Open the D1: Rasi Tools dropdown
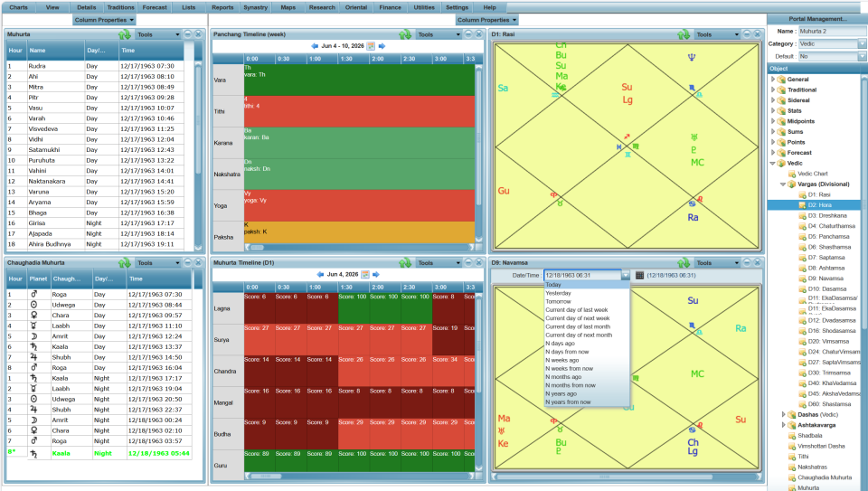 pyautogui.click(x=717, y=34)
